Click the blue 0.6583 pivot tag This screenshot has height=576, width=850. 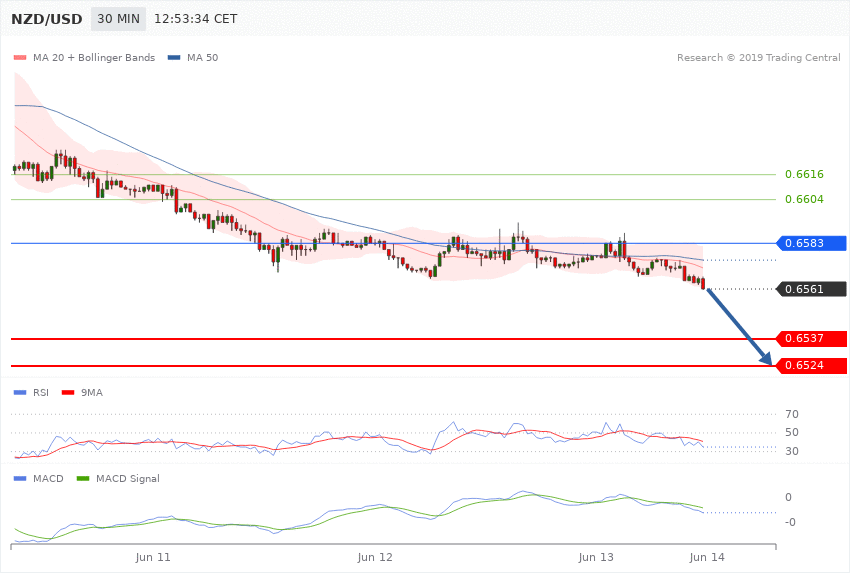coord(812,243)
